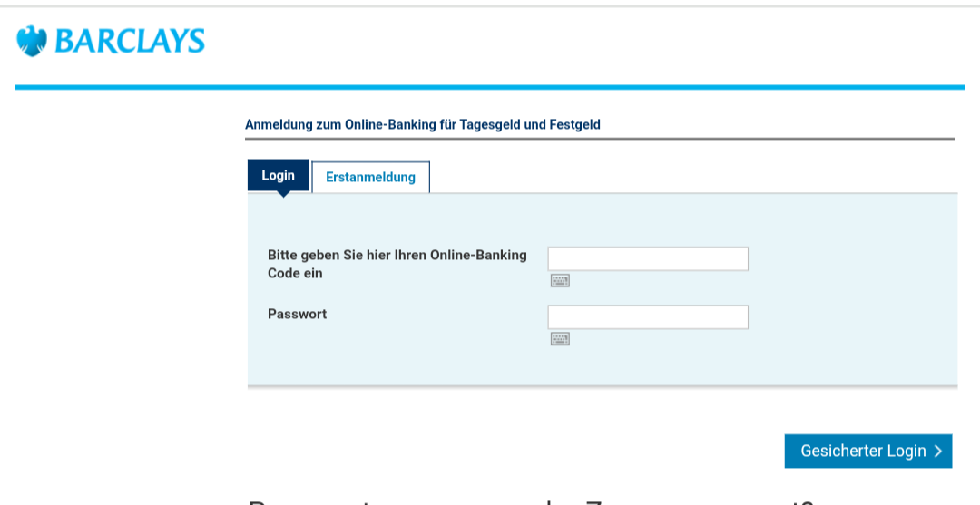Open virtual keyboard below Passwort field

coord(560,339)
